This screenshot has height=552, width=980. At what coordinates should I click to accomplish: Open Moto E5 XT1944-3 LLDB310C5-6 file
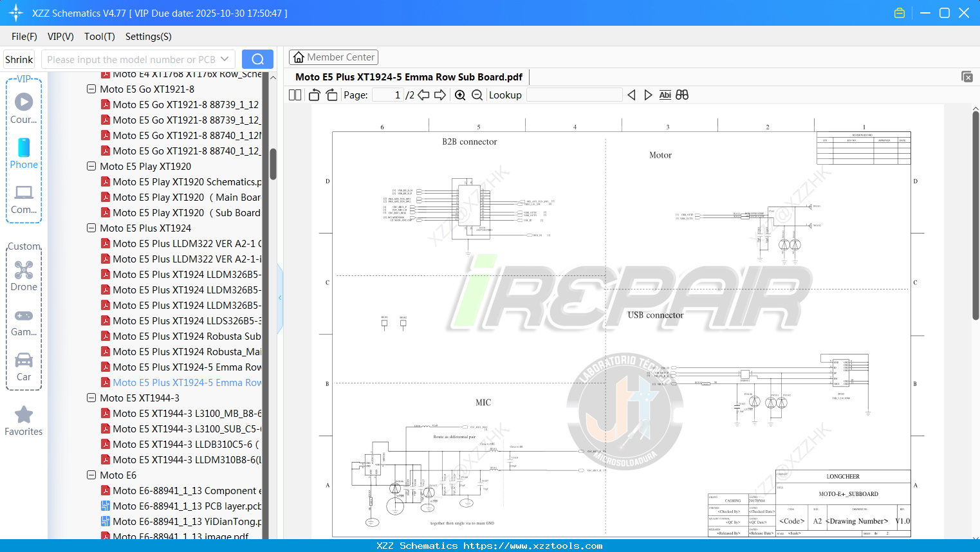coord(181,444)
